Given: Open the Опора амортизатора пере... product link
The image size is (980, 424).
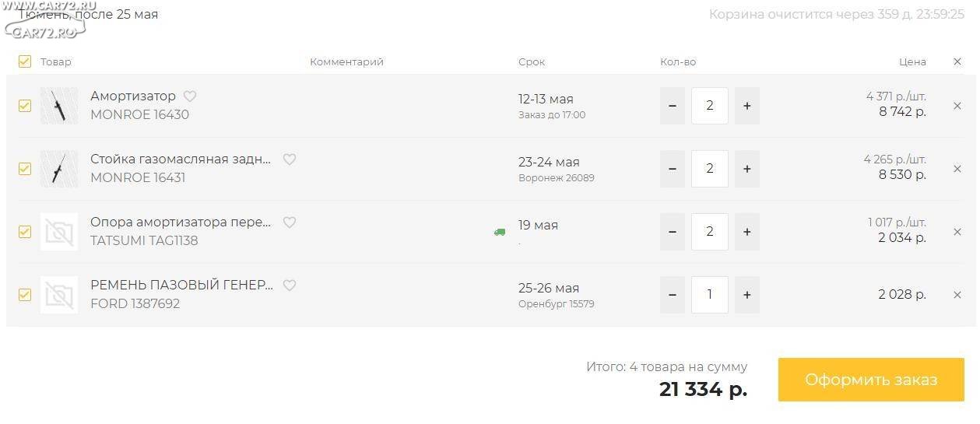Looking at the screenshot, I should [x=181, y=223].
